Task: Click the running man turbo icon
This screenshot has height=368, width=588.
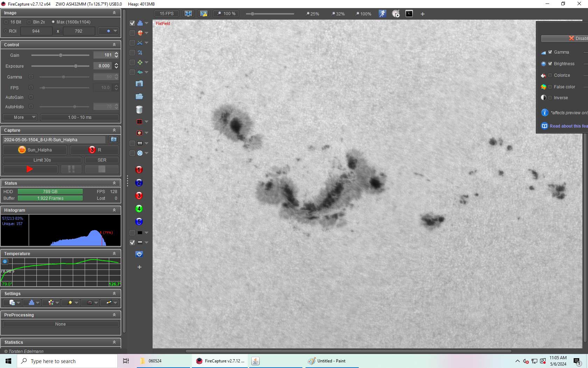Action: (x=382, y=14)
